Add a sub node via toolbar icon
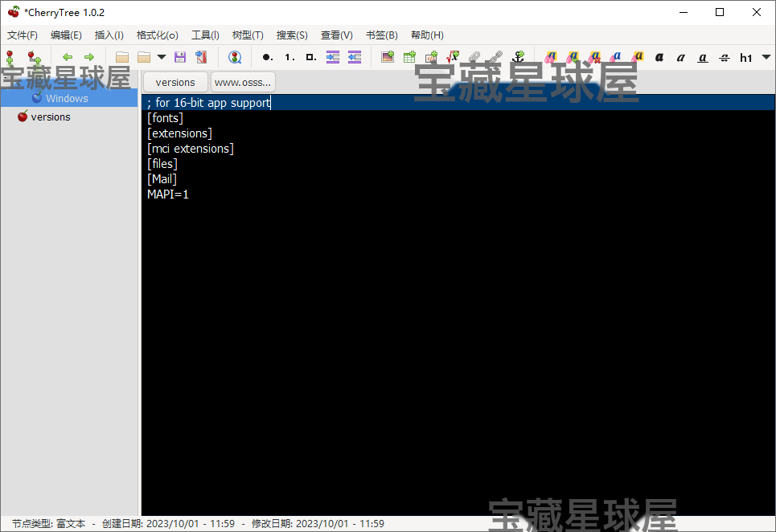This screenshot has width=776, height=532. click(34, 57)
